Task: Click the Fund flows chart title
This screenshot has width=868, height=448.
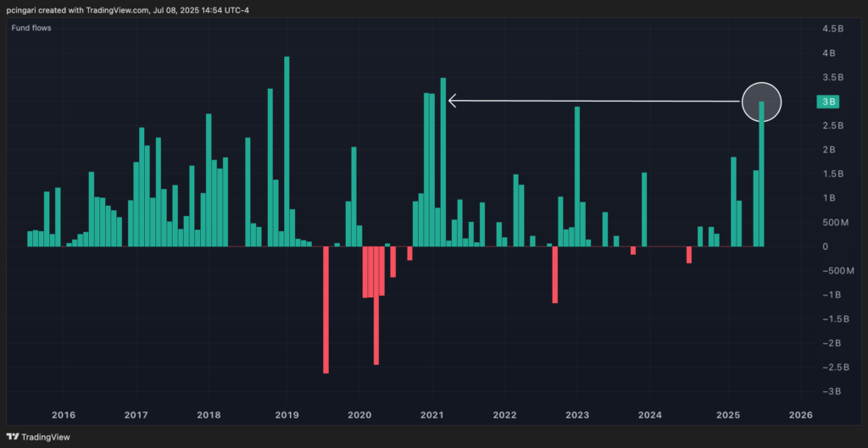Action: point(29,28)
